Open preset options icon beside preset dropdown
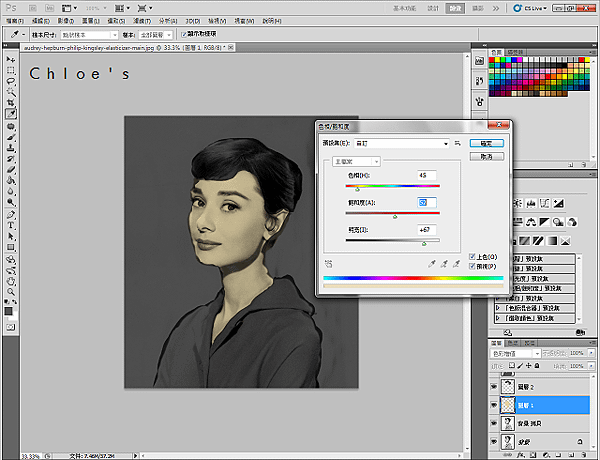Screen dimensions: 600x460 (x=458, y=143)
